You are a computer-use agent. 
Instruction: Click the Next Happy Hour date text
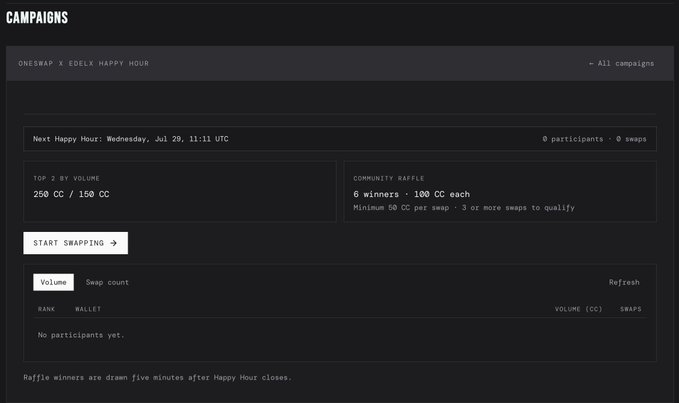[x=131, y=139]
